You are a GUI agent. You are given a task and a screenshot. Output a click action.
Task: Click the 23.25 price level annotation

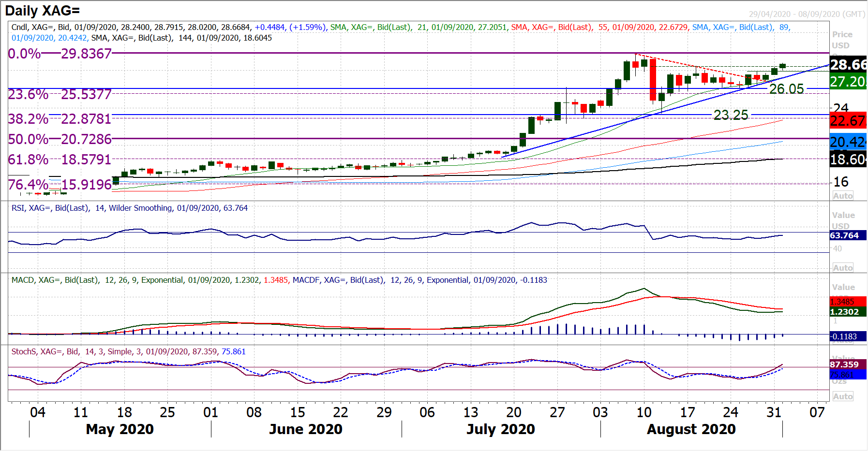(x=731, y=115)
